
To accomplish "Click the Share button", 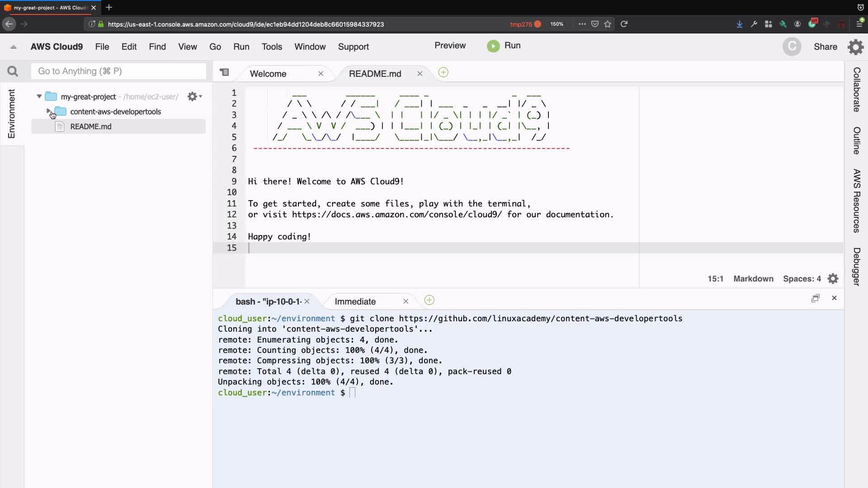I will point(825,47).
